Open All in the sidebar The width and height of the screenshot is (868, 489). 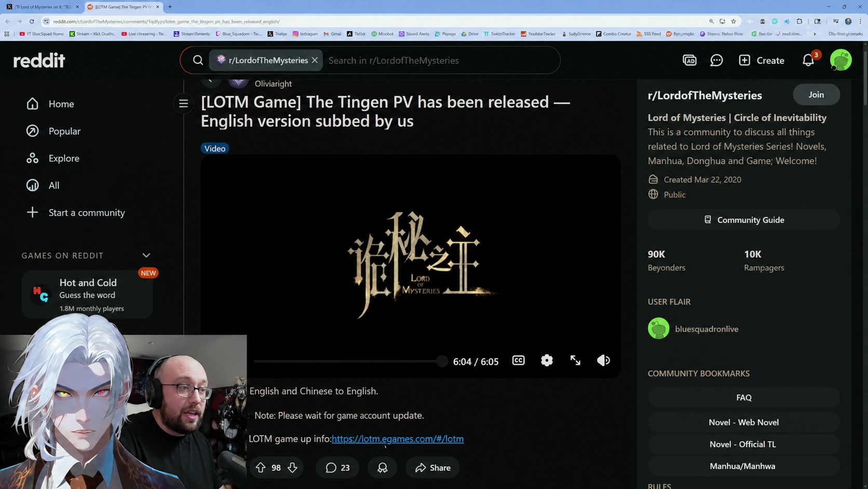click(x=54, y=185)
